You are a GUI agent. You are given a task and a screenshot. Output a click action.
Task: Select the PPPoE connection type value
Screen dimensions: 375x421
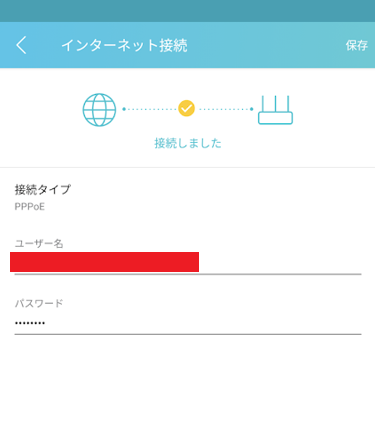[x=30, y=207]
